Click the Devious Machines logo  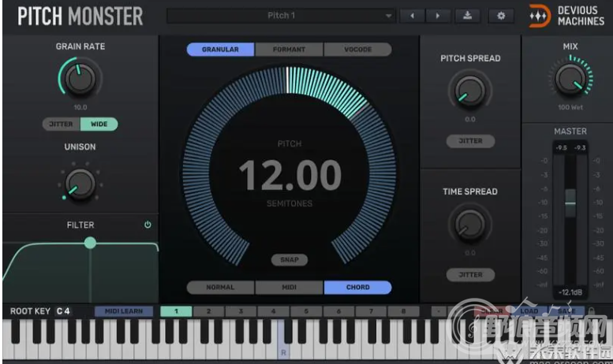pos(566,16)
